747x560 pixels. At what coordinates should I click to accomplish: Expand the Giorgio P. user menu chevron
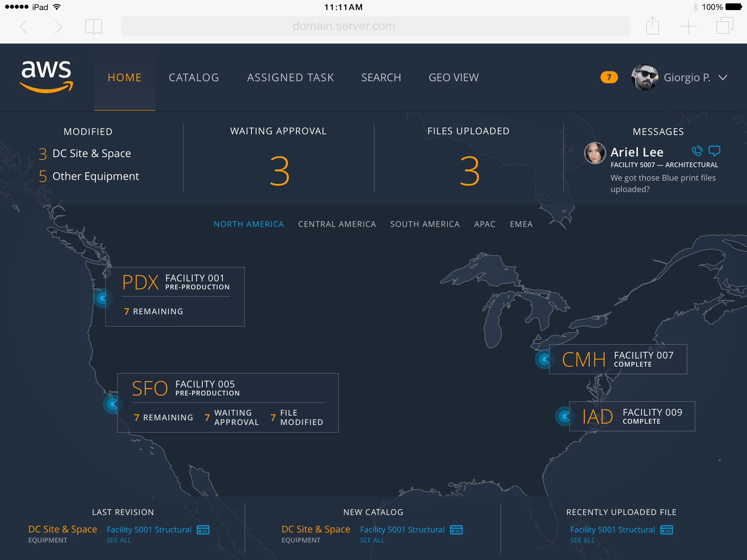(x=723, y=78)
